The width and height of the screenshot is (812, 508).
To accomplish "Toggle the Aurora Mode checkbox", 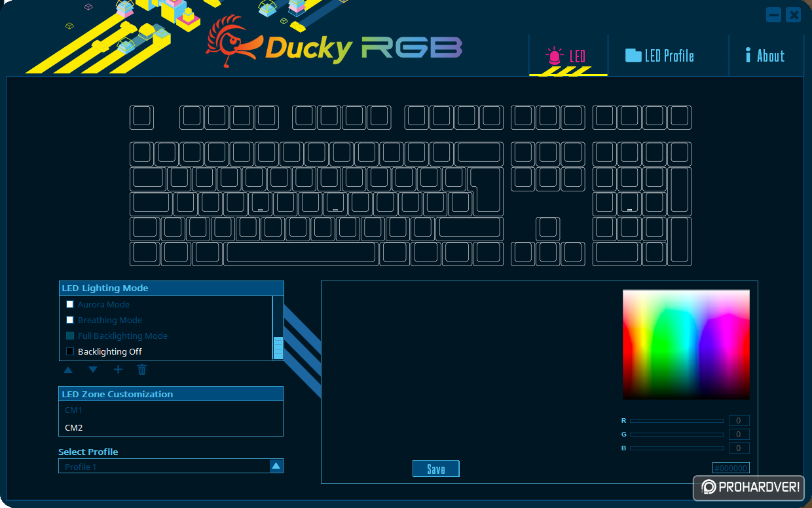I will tap(70, 304).
